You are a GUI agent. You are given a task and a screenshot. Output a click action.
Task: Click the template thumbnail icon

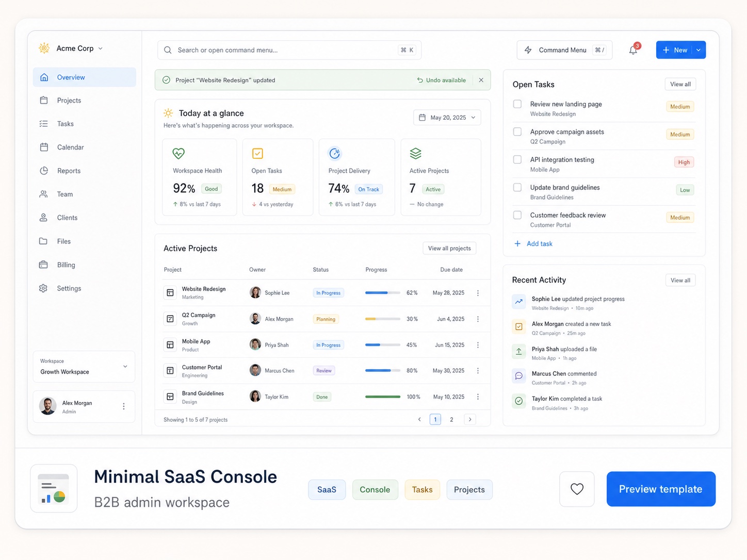point(54,488)
